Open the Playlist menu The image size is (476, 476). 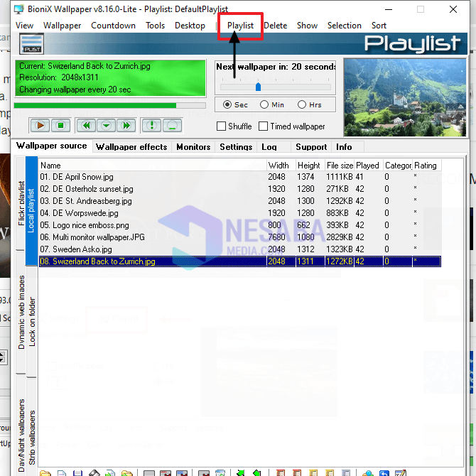coord(240,26)
